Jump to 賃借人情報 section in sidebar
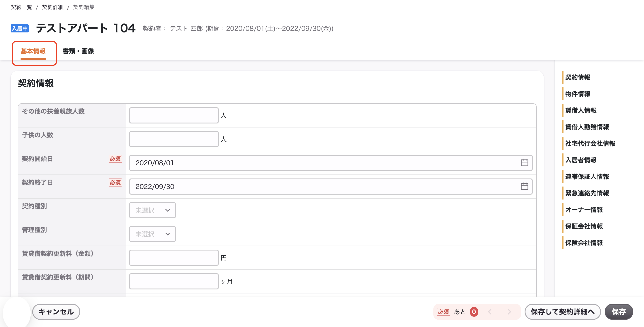This screenshot has height=327, width=644. click(580, 110)
